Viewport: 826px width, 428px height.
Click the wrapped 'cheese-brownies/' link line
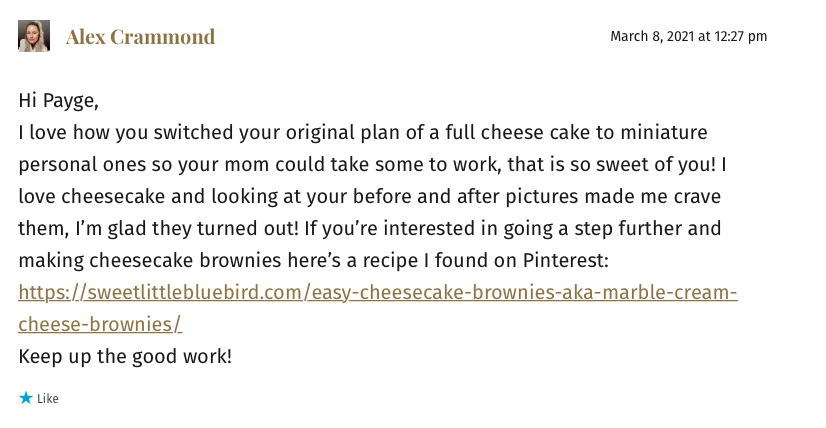(100, 324)
